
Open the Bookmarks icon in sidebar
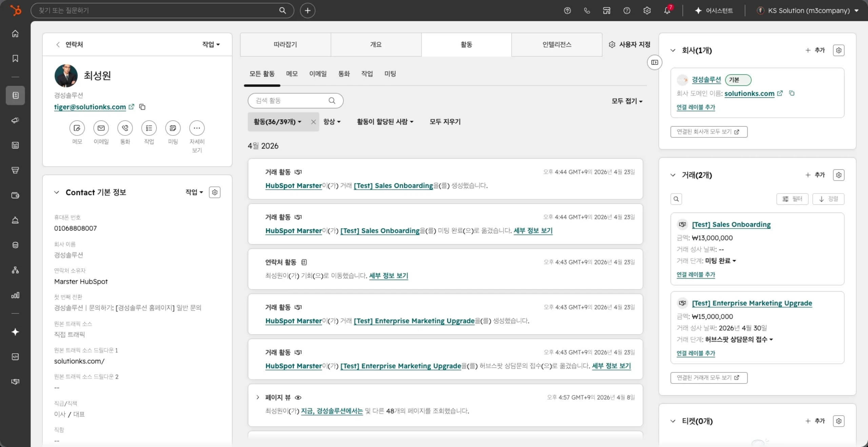15,58
